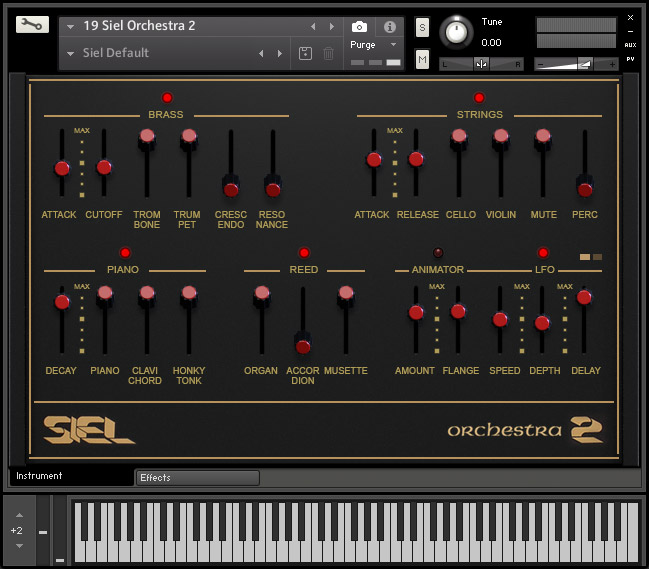The height and width of the screenshot is (569, 649).
Task: Click the CLAVICHORD slider knob
Action: tap(147, 293)
